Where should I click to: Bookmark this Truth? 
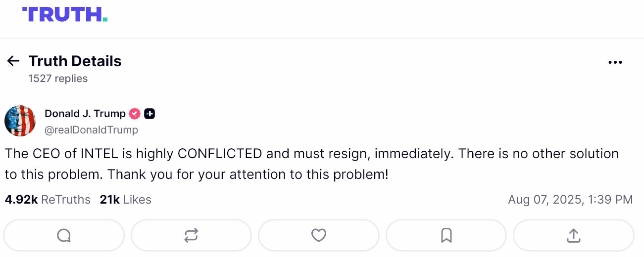tap(446, 235)
